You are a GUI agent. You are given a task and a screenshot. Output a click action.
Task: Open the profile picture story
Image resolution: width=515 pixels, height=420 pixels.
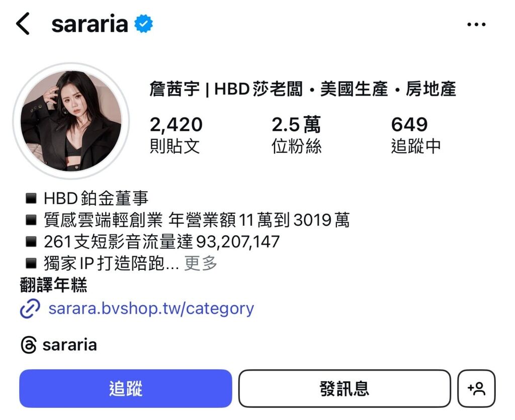(x=71, y=121)
